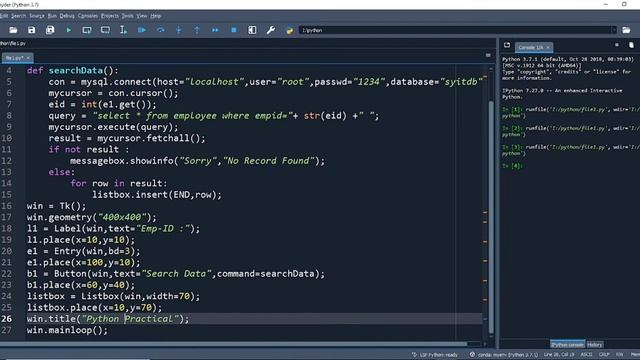Click browse tabs icon in console pane
This screenshot has width=640, height=360.
[x=507, y=45]
